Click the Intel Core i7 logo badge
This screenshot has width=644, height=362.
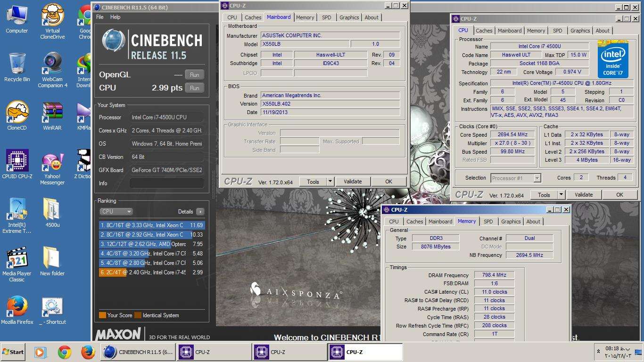pyautogui.click(x=613, y=59)
